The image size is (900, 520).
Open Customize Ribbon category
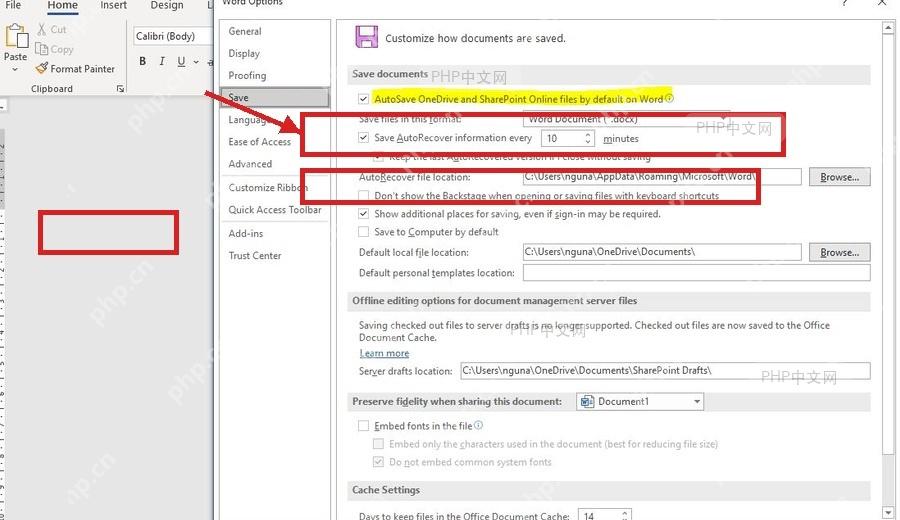[274, 188]
